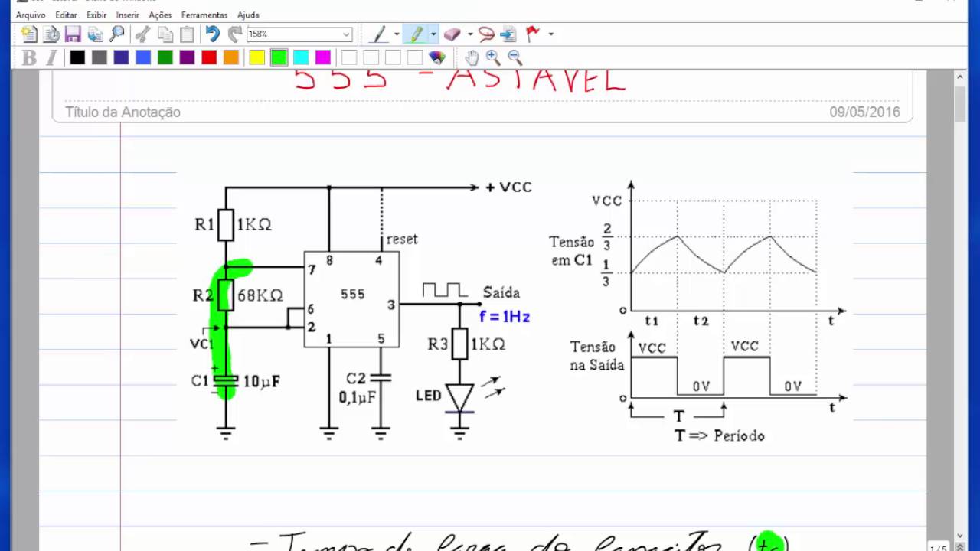Open the Arquivo menu
The width and height of the screenshot is (980, 551).
31,15
